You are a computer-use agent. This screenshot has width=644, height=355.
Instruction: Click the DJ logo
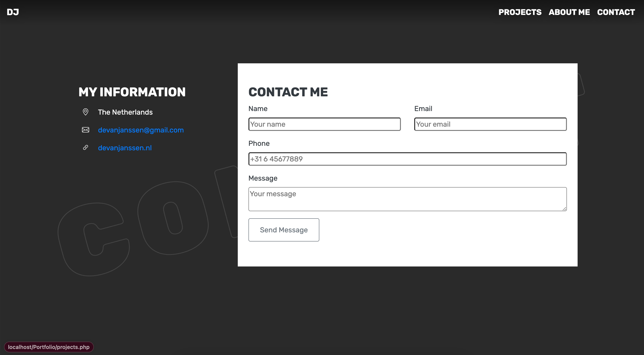(13, 12)
